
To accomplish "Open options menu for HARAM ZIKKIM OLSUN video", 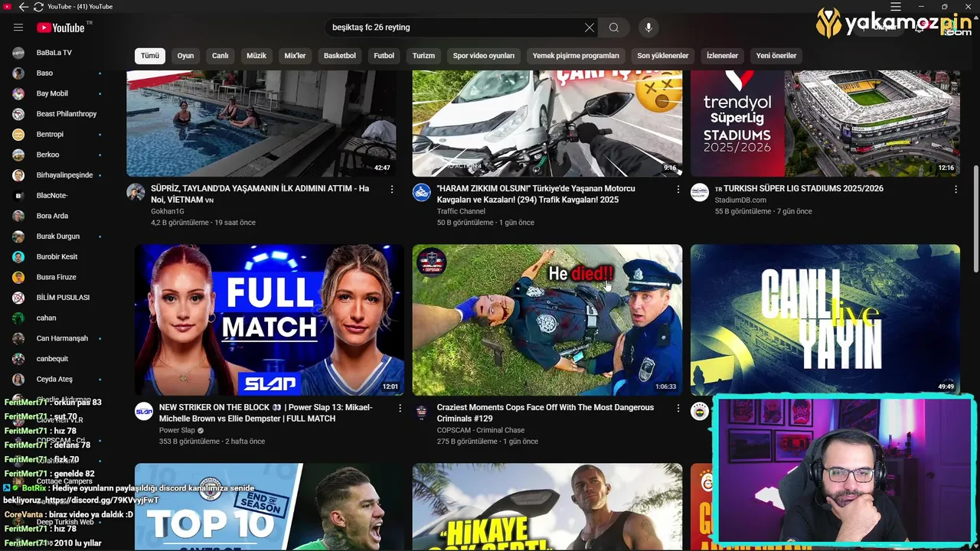I will coord(678,189).
